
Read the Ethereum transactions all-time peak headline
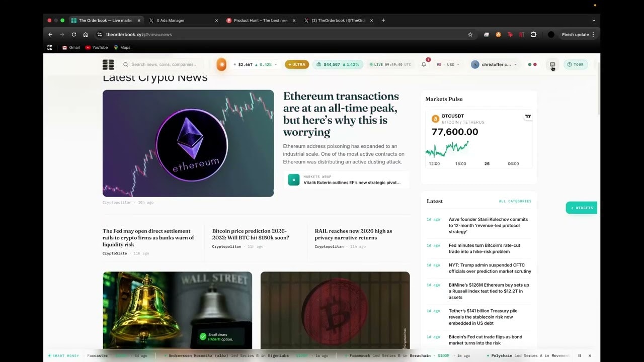click(x=341, y=114)
